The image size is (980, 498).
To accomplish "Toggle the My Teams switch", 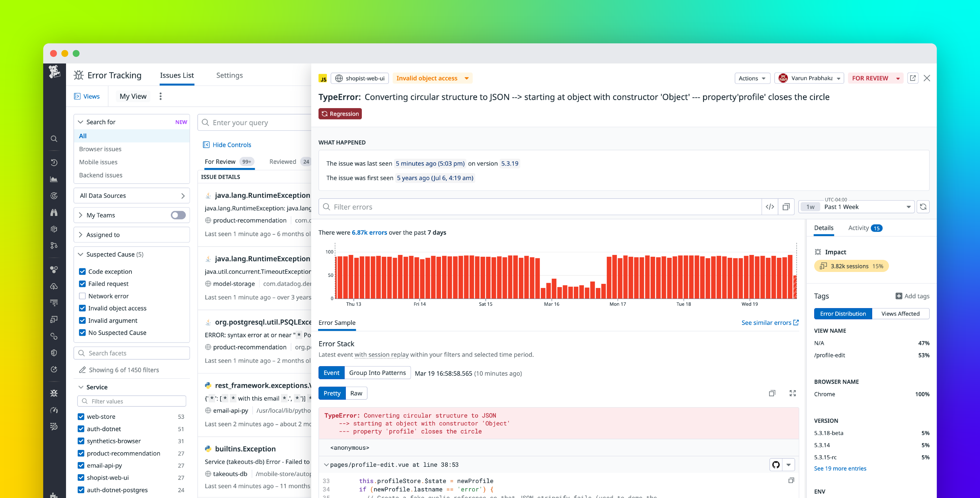I will [177, 215].
